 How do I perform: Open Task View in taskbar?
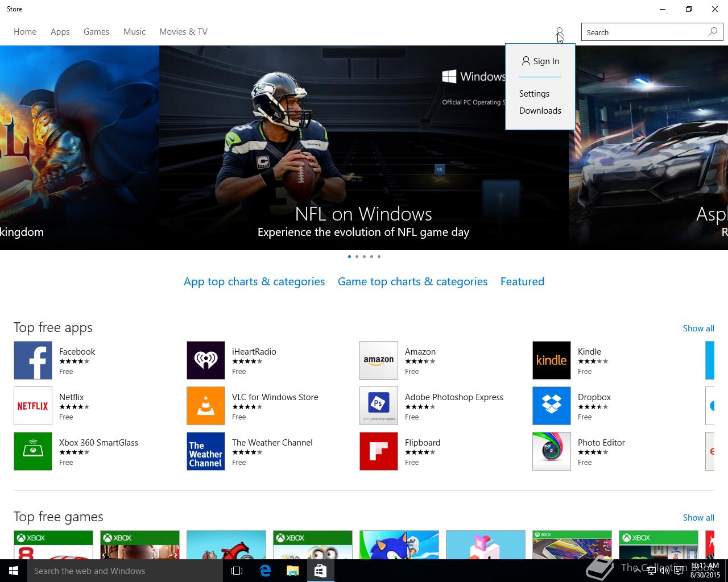click(237, 571)
